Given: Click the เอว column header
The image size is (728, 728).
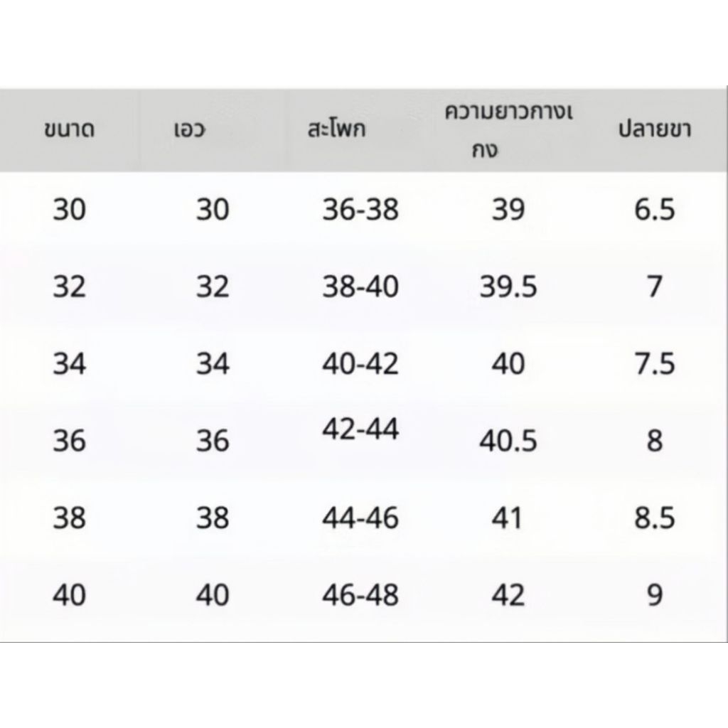Looking at the screenshot, I should [x=189, y=129].
